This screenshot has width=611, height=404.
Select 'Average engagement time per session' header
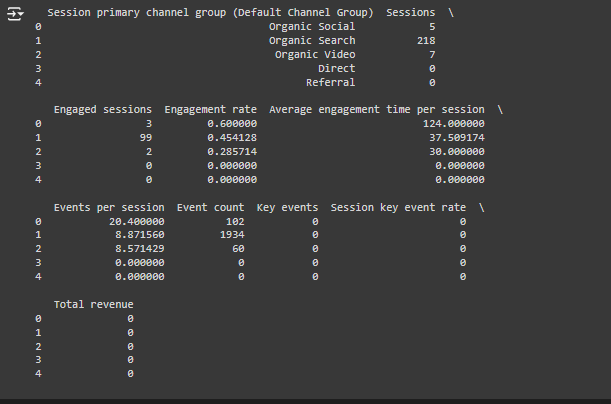(x=377, y=109)
